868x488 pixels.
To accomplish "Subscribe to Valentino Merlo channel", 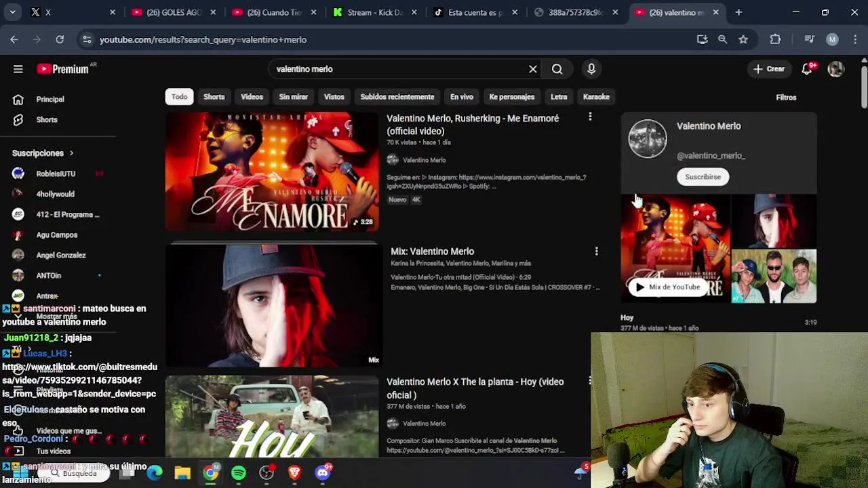I will (x=703, y=177).
